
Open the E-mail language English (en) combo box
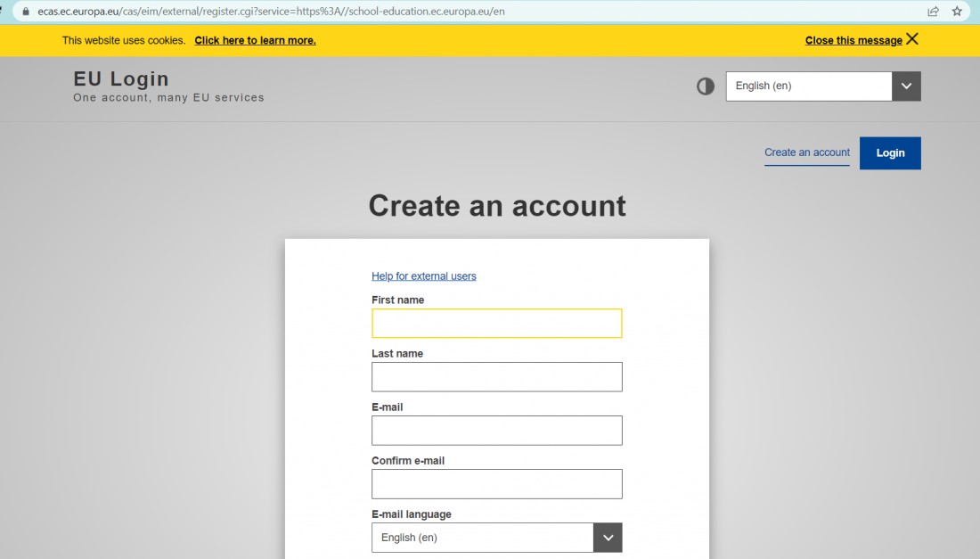point(483,538)
